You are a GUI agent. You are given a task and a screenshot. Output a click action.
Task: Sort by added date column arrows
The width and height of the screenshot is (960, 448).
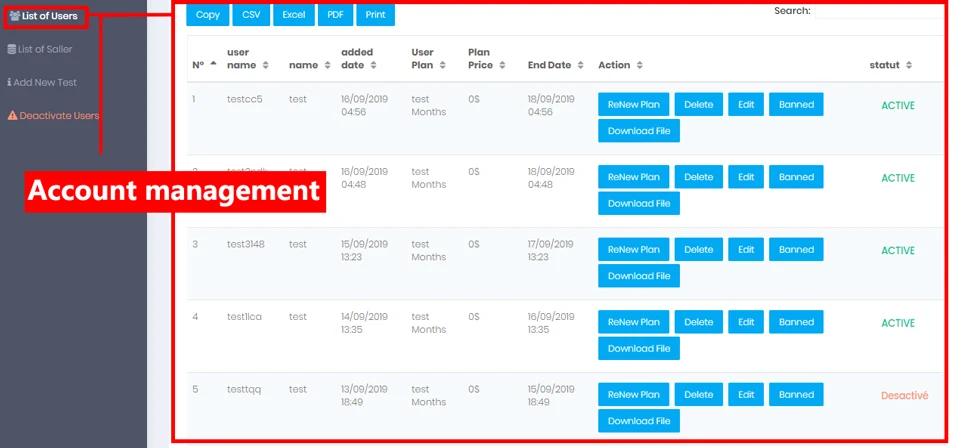tap(373, 65)
